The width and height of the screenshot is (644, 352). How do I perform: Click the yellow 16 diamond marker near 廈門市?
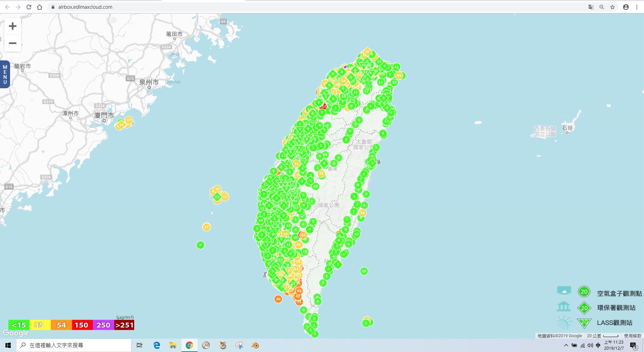121,125
